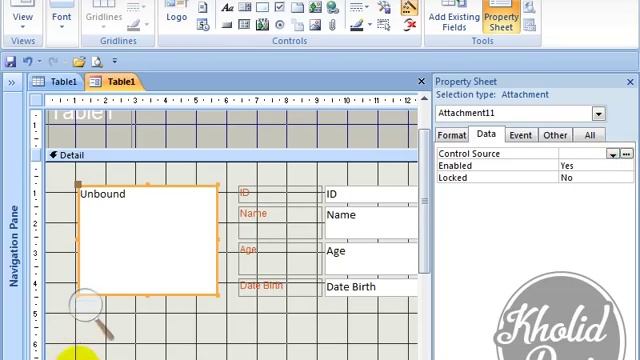Open the Data tab in Property Sheet
Screen dimensions: 640x360
(x=487, y=134)
